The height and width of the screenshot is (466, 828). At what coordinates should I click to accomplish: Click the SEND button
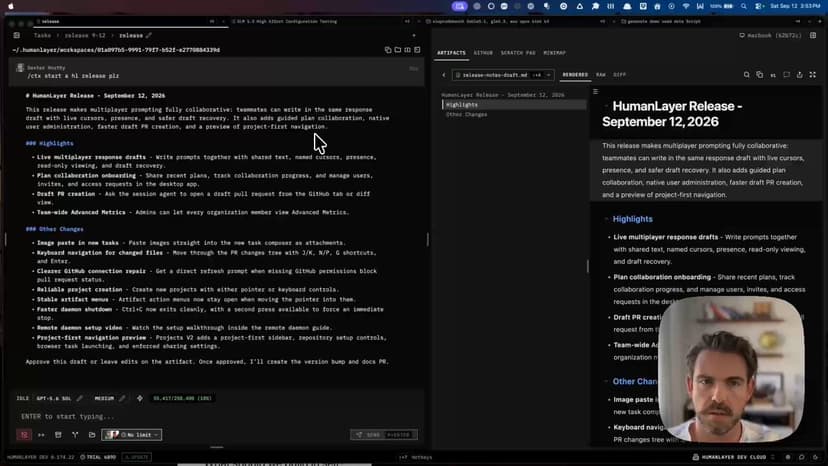point(384,435)
